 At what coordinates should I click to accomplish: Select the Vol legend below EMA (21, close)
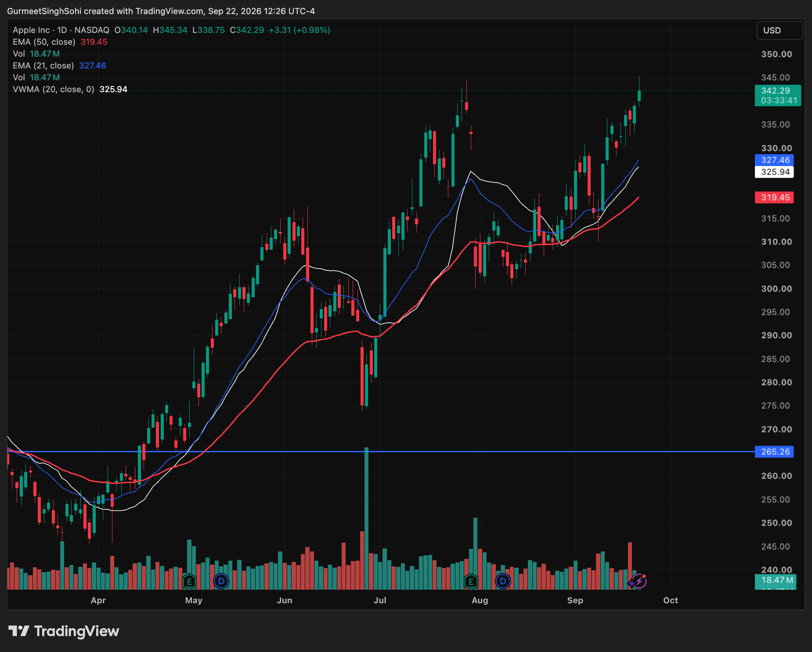click(x=36, y=77)
